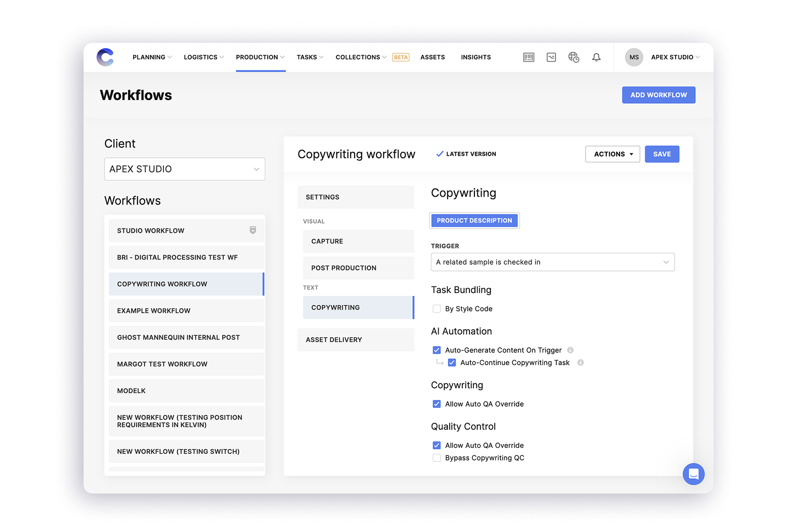The height and width of the screenshot is (532, 796).
Task: Open the Asset Delivery section tab
Action: coord(356,340)
